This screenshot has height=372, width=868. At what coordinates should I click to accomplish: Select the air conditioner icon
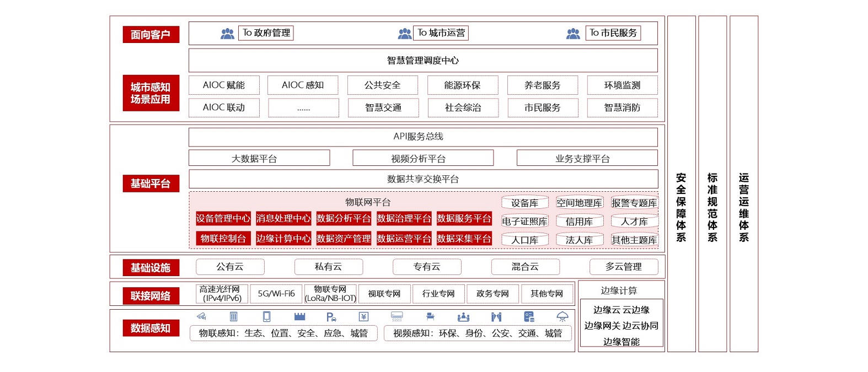click(x=397, y=316)
